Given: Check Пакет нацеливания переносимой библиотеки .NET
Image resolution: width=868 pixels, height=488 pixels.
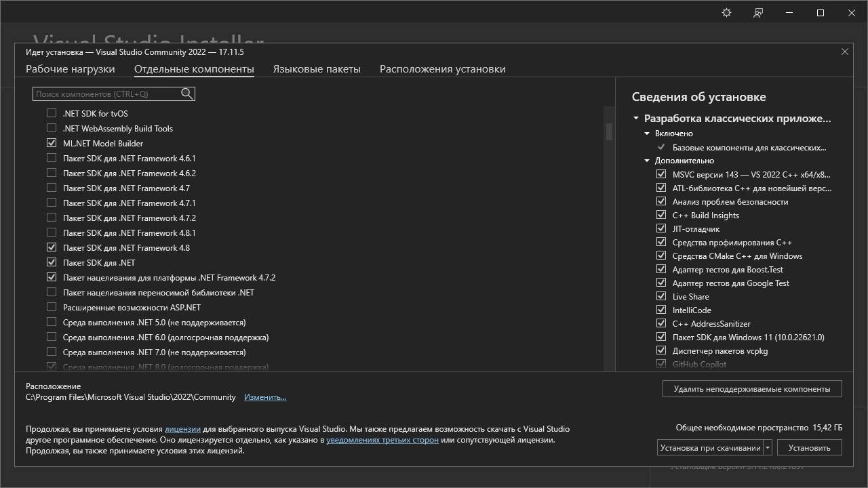Looking at the screenshot, I should (52, 292).
